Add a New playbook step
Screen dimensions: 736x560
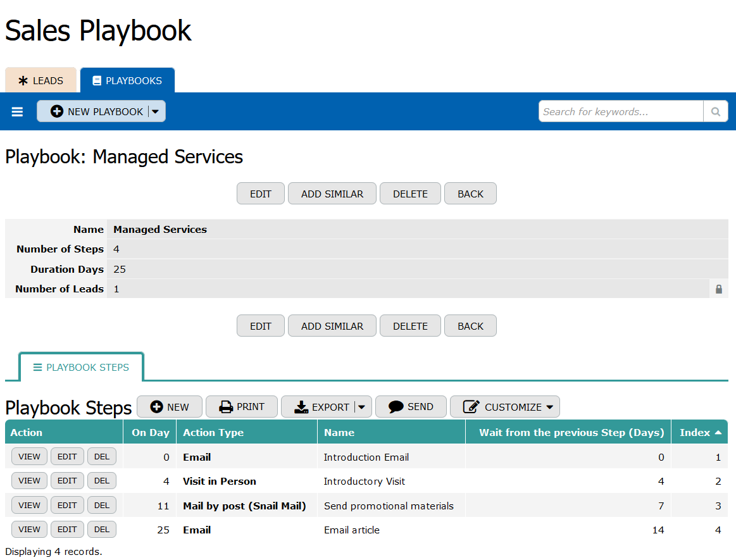pos(170,407)
